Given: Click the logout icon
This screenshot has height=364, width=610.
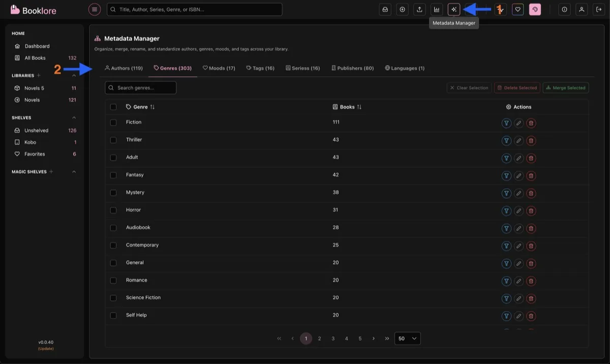Looking at the screenshot, I should coord(598,9).
